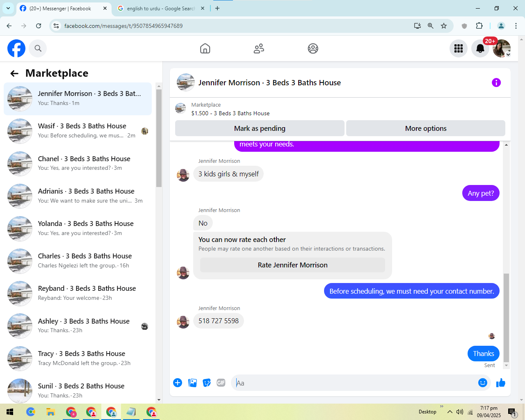Click the address bar URL

click(x=123, y=26)
